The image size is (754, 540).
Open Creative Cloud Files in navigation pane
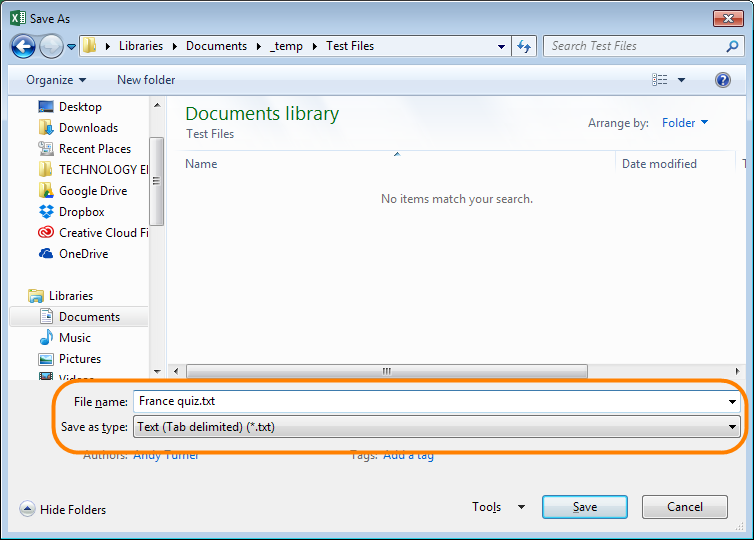point(103,233)
